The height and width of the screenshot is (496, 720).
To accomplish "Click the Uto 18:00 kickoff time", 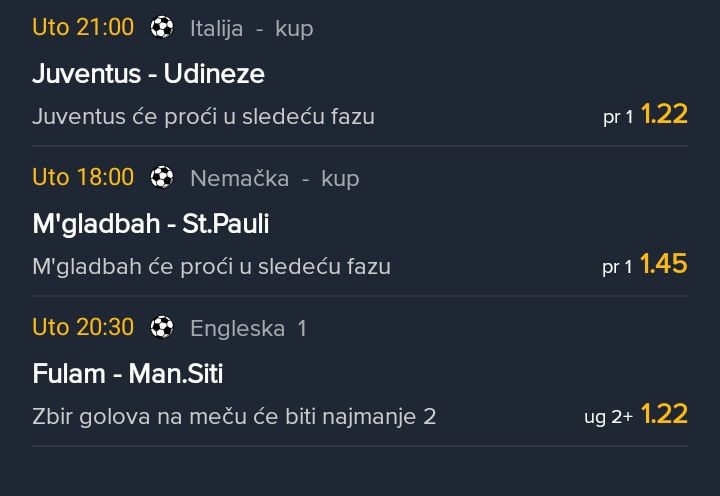I will click(x=83, y=177).
